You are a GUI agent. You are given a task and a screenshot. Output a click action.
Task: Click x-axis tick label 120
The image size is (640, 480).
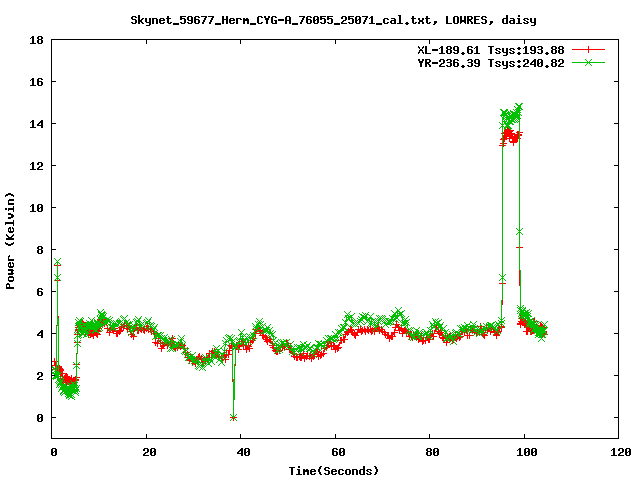pos(621,452)
